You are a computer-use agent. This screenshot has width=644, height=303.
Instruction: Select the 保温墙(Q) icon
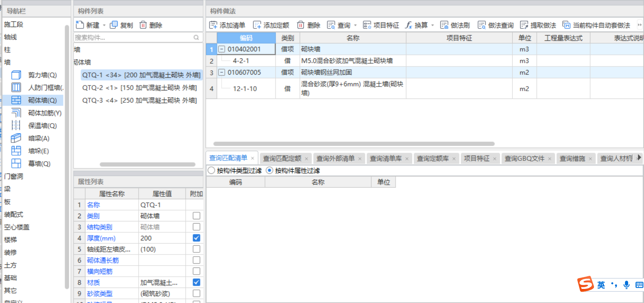click(16, 126)
